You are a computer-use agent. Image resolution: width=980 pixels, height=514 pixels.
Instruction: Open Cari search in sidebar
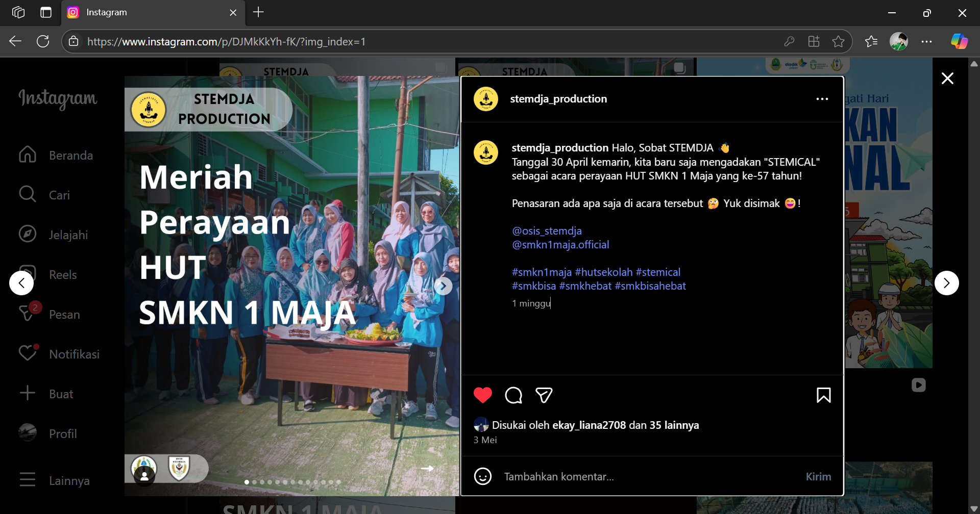click(44, 195)
